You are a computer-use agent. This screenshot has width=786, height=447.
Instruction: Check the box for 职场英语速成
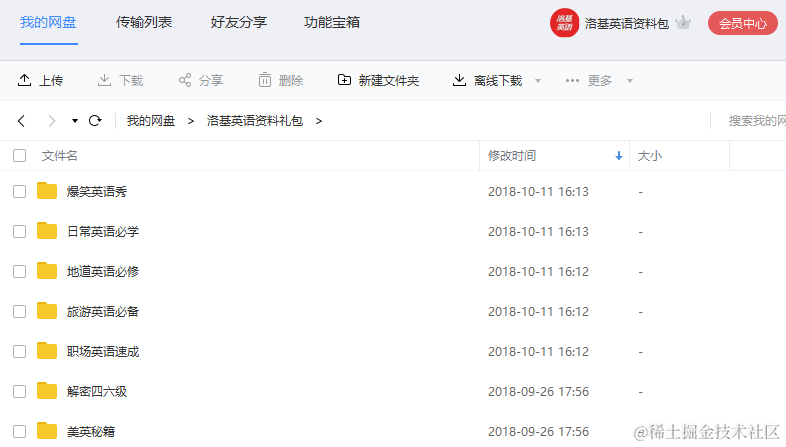pos(20,351)
